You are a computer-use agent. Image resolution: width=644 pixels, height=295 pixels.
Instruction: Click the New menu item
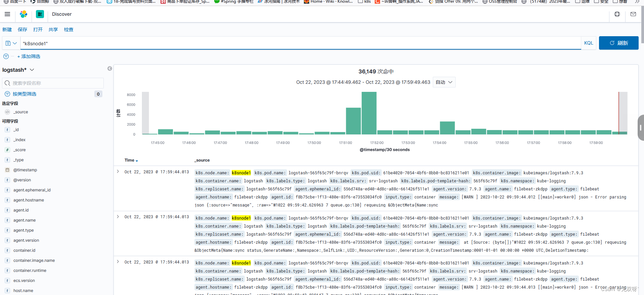click(7, 29)
